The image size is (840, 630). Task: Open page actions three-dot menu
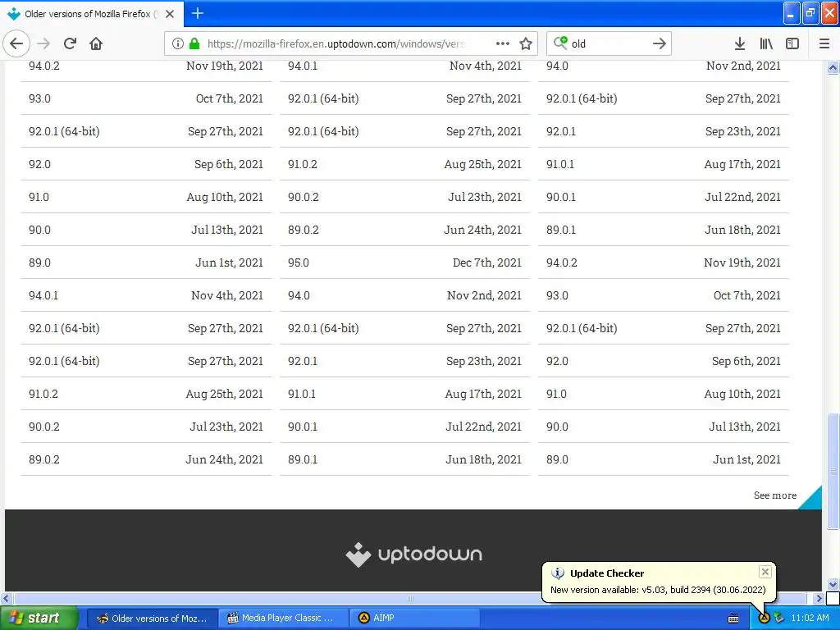(503, 43)
